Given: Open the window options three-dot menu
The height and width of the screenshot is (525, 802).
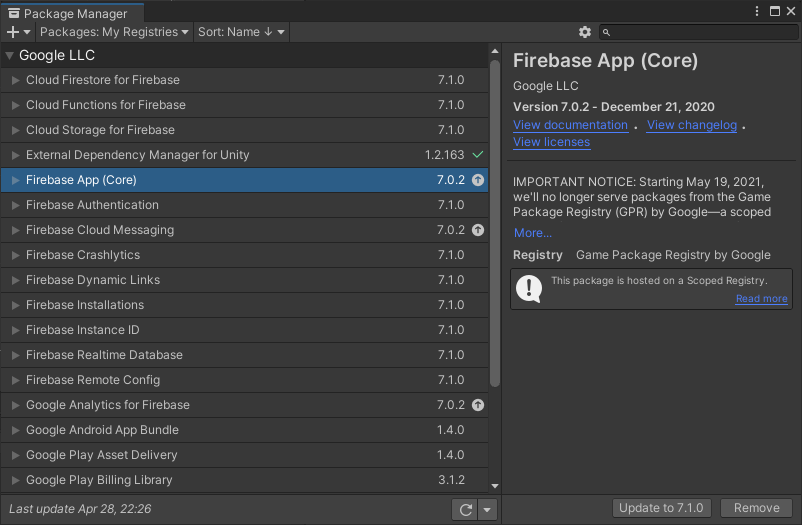Looking at the screenshot, I should (757, 11).
